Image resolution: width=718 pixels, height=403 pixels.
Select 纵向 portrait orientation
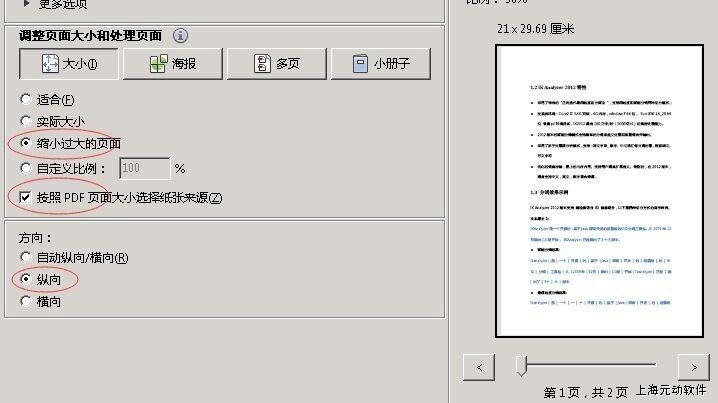tap(26, 279)
